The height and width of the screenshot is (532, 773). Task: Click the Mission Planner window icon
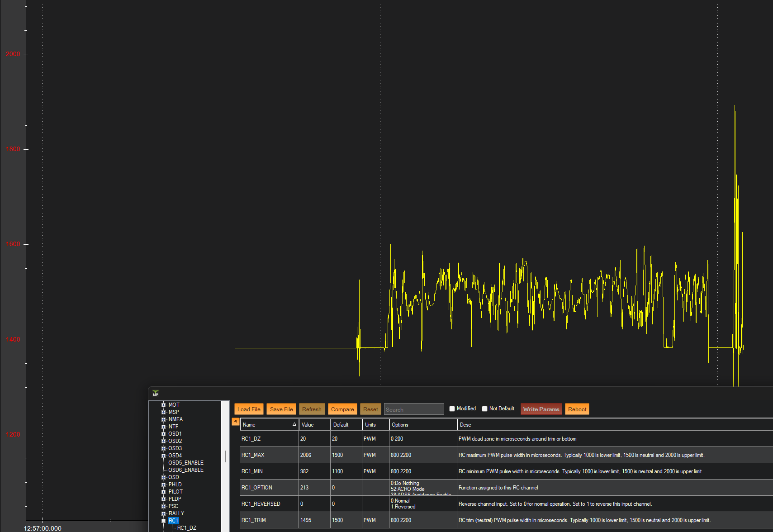tap(156, 394)
